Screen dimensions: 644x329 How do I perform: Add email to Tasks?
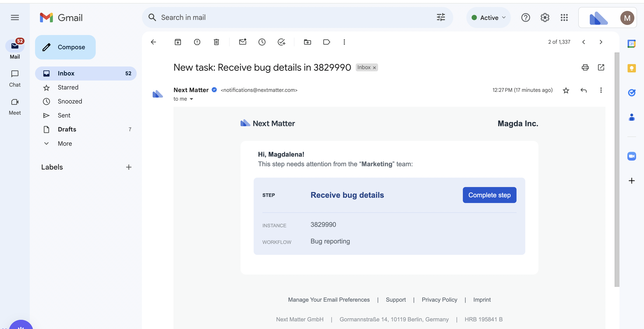281,42
